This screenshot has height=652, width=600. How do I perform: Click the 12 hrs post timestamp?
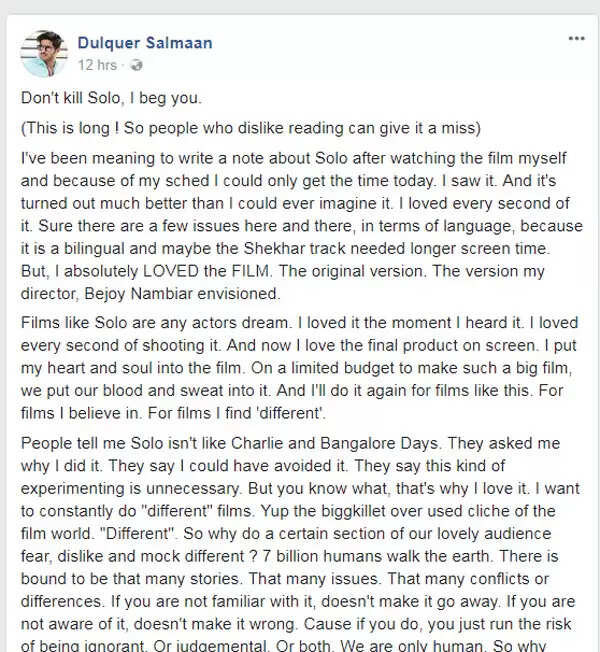tap(97, 65)
